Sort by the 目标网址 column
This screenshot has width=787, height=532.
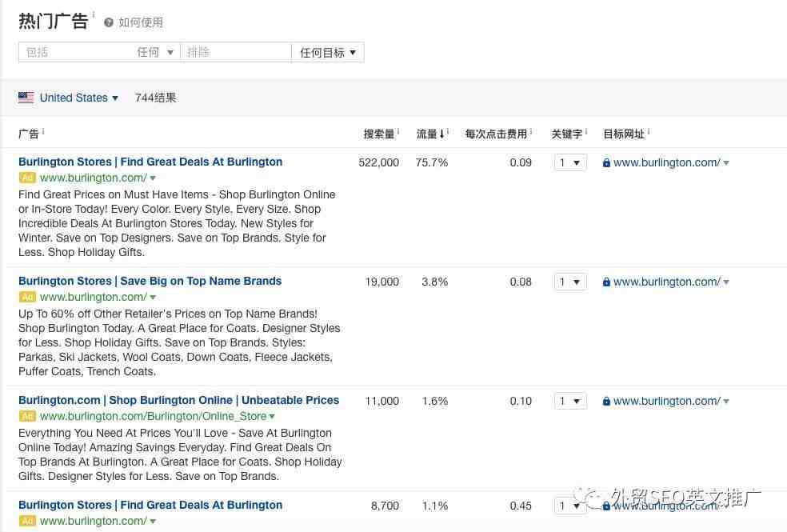click(x=624, y=134)
